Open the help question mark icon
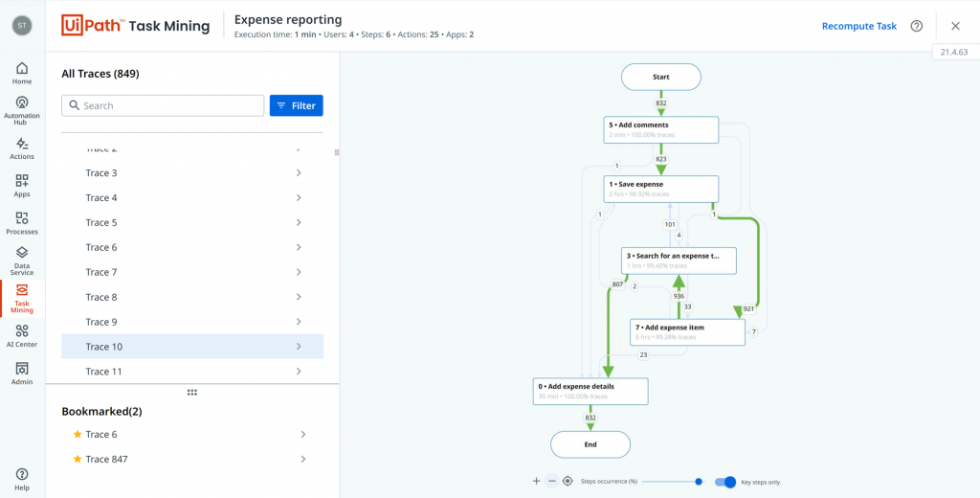Screen dimensions: 980x498 (916, 26)
